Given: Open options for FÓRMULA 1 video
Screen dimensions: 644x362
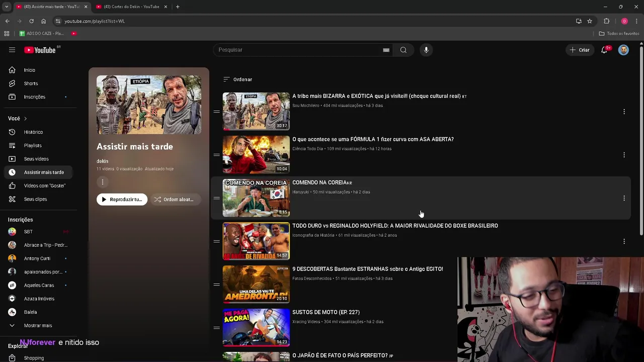Looking at the screenshot, I should tap(624, 155).
